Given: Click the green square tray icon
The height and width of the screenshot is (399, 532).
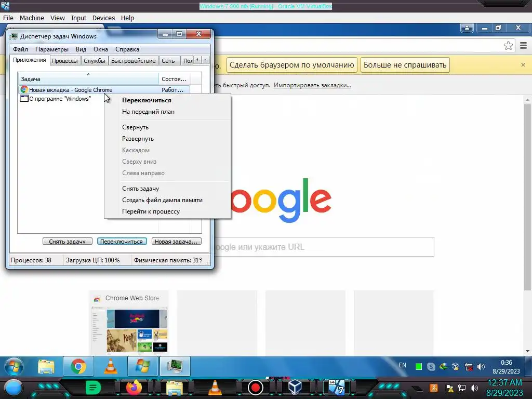Looking at the screenshot, I should [419, 366].
